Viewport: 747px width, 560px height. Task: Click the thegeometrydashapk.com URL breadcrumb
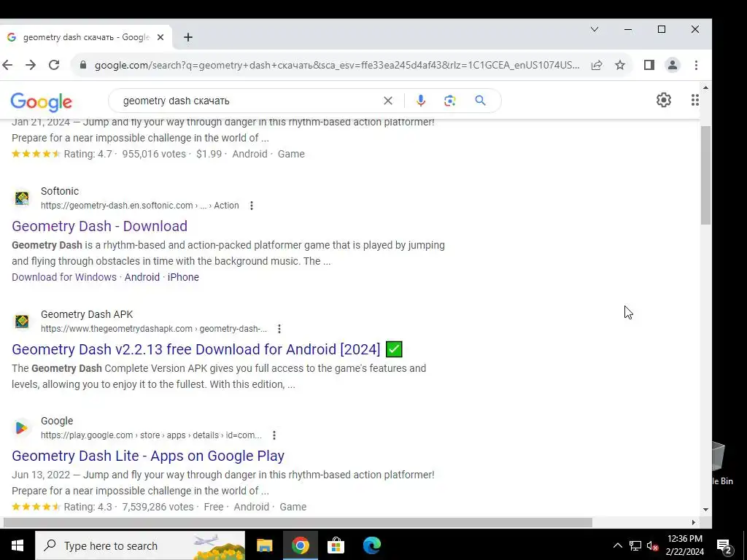point(154,329)
